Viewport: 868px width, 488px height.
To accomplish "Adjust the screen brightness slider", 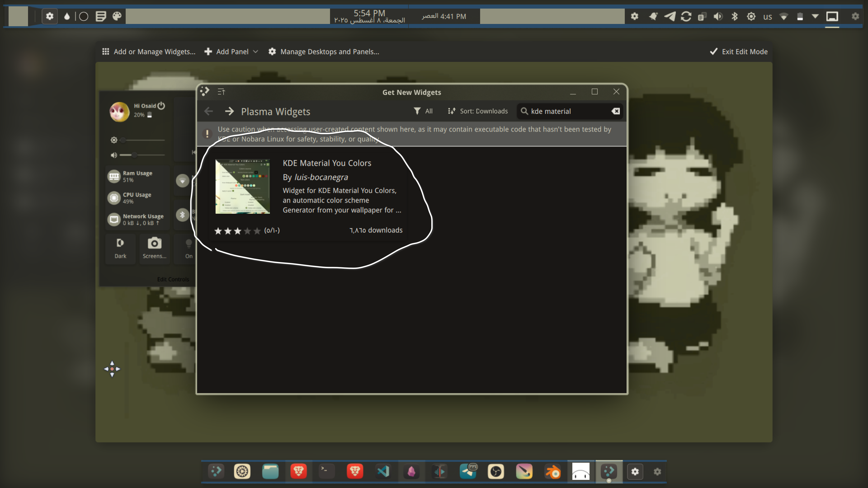I will [x=143, y=140].
